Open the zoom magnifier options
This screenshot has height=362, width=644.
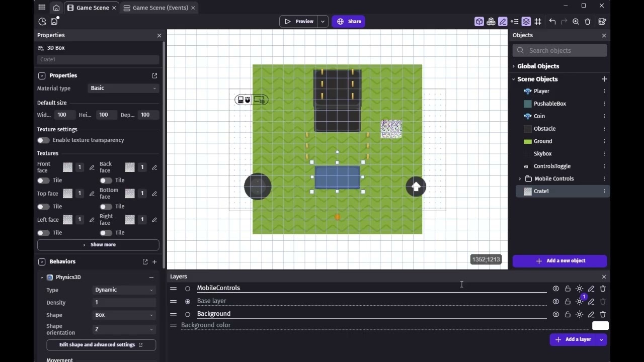pyautogui.click(x=576, y=22)
